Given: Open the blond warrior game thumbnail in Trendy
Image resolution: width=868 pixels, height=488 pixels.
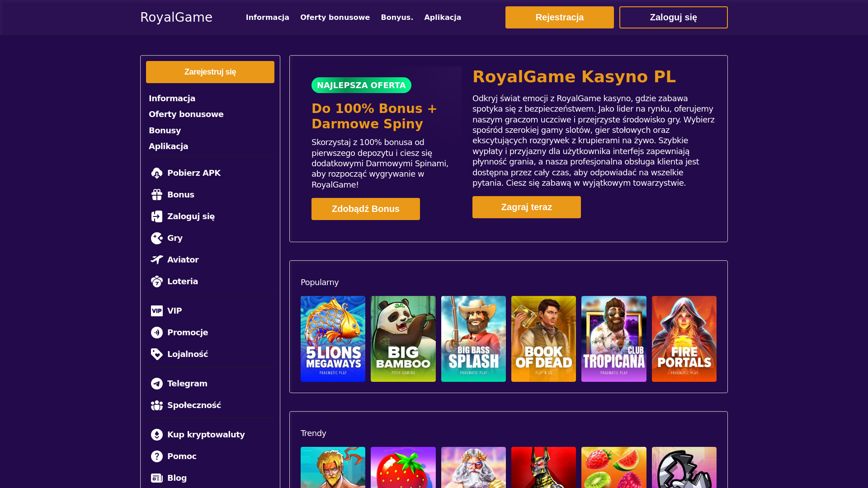Looking at the screenshot, I should (x=333, y=468).
